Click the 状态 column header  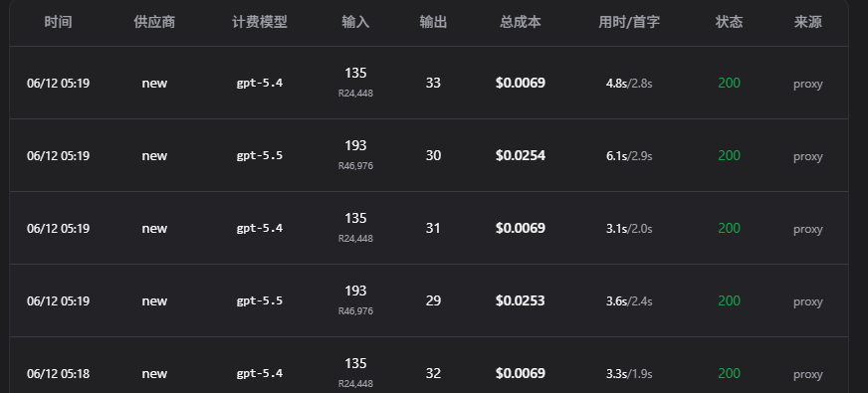729,22
